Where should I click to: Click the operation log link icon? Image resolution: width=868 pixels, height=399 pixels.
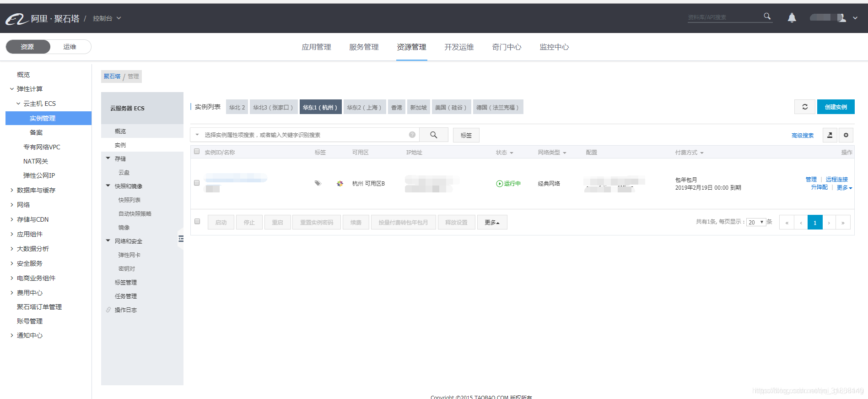coord(108,310)
